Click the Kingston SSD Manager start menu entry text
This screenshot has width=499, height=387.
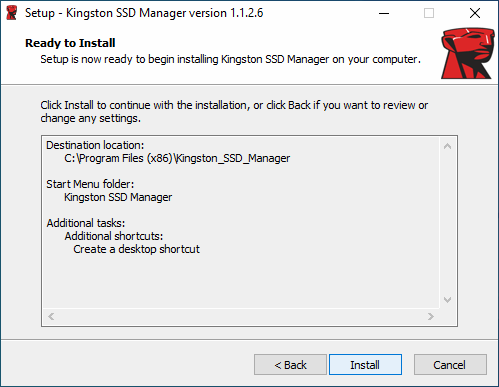click(x=118, y=197)
